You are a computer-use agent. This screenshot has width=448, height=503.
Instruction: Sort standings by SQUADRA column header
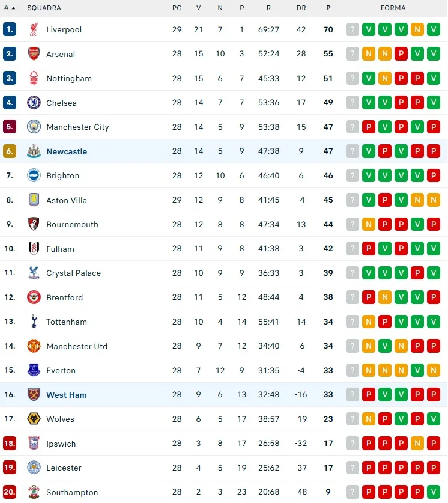44,8
